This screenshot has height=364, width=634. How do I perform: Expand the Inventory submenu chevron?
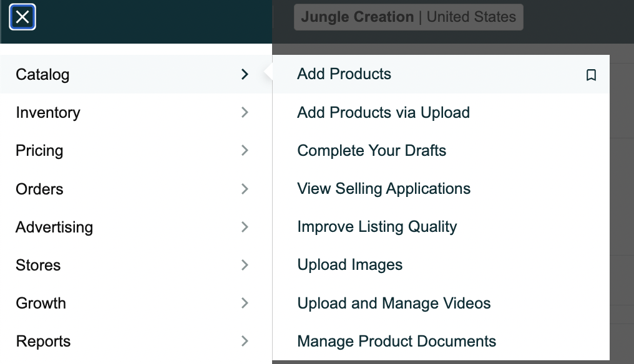245,112
